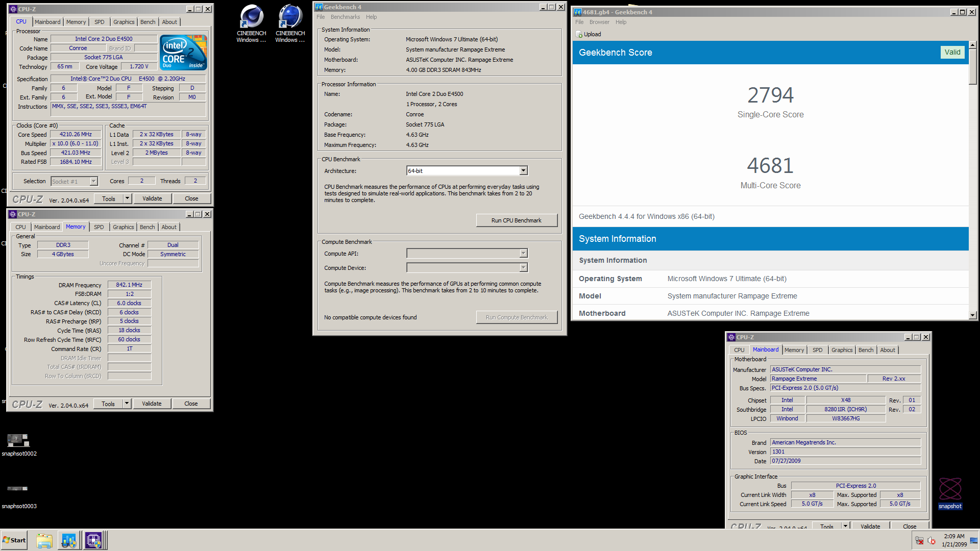
Task: Click scrollbar down arrow in Geekbench results
Action: 973,315
